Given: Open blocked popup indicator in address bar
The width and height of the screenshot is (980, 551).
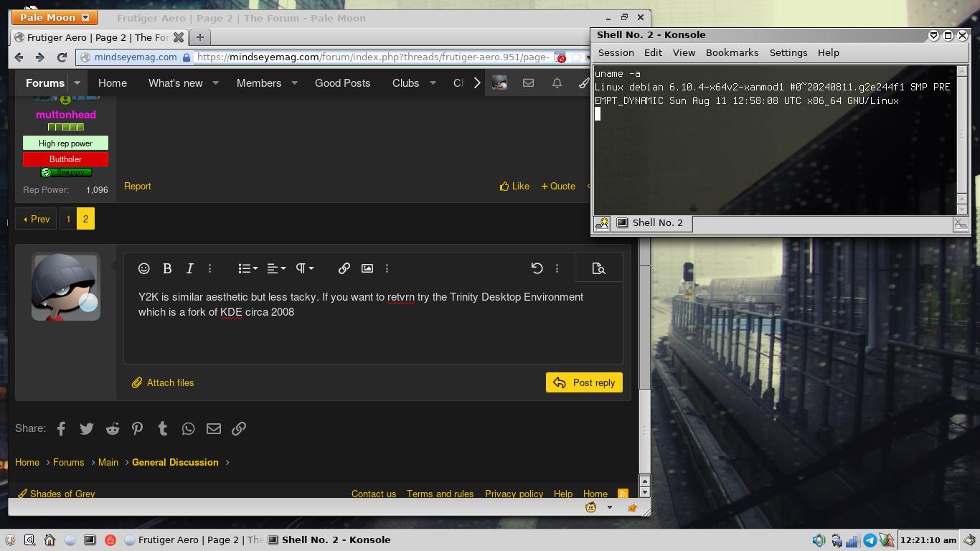Looking at the screenshot, I should click(x=561, y=57).
